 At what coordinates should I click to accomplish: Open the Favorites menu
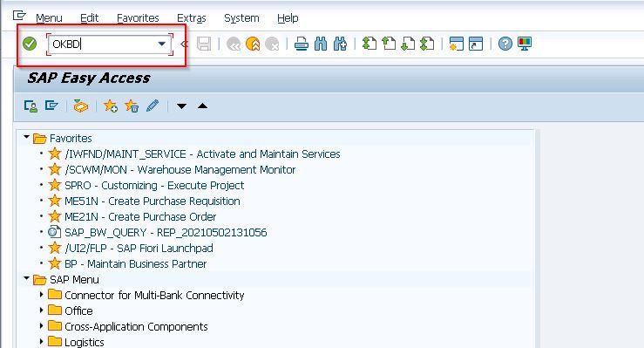coord(138,18)
